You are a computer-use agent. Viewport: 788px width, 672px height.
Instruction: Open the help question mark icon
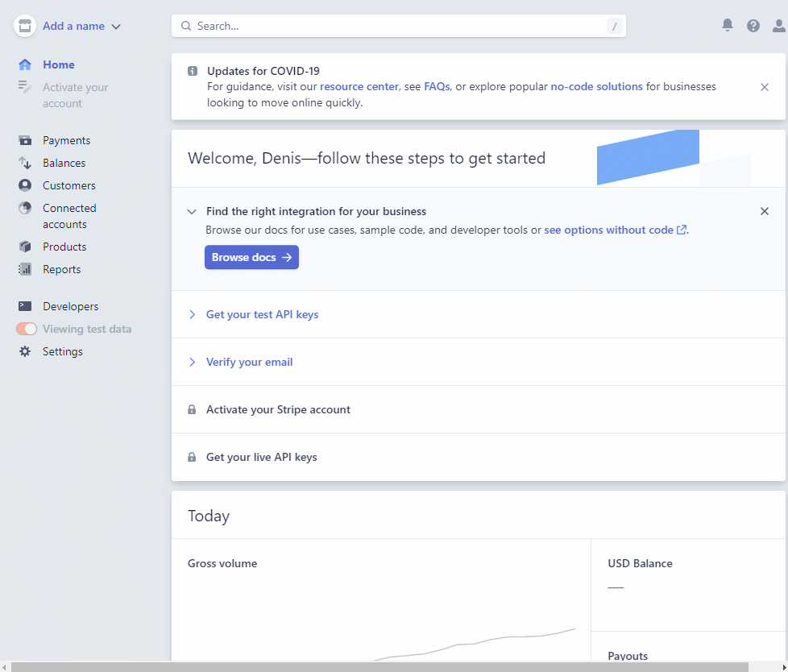click(753, 26)
